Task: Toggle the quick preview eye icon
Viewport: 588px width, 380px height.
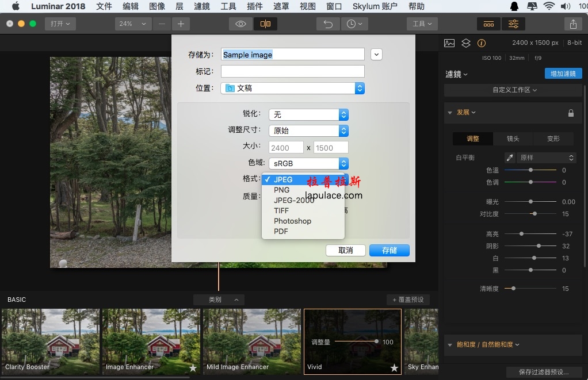Action: 240,24
